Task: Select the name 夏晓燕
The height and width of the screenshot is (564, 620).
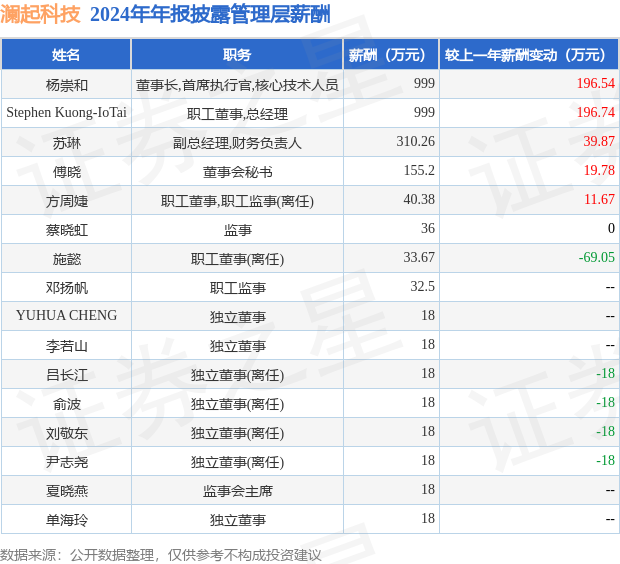Action: click(66, 491)
